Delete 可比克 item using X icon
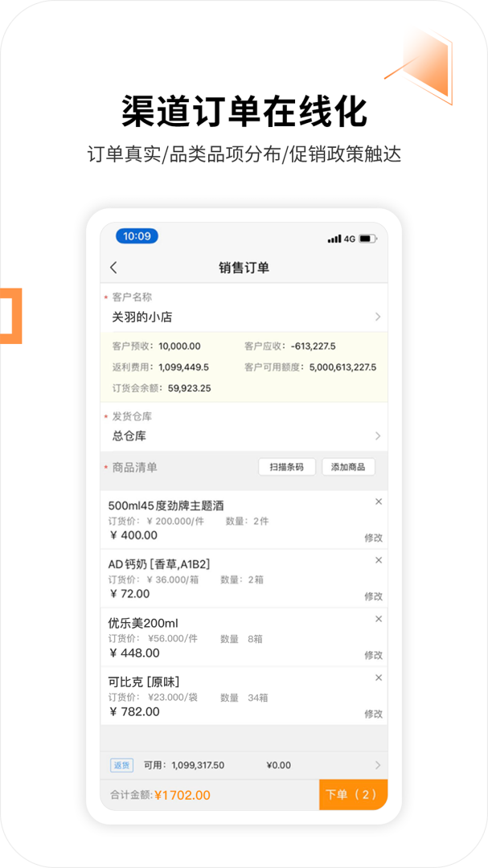 click(x=379, y=678)
